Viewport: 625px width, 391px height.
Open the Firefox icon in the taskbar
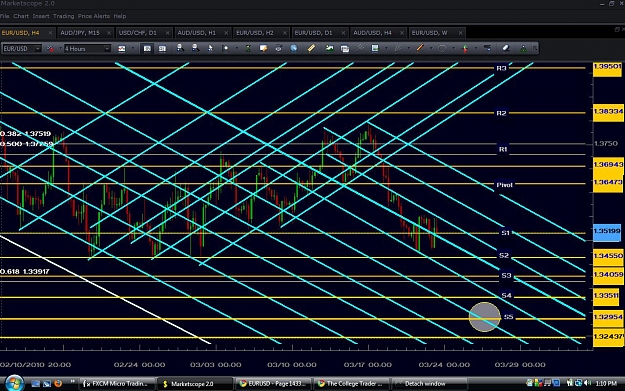point(58,383)
